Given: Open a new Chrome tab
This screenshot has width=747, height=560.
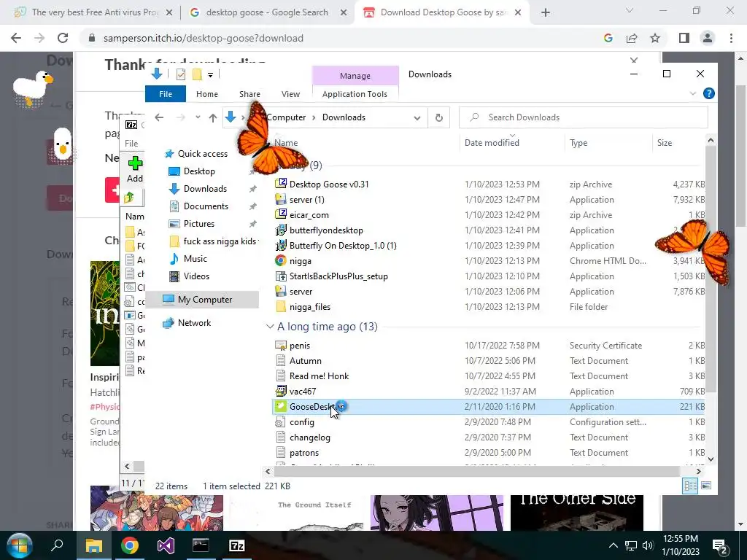Looking at the screenshot, I should click(546, 13).
